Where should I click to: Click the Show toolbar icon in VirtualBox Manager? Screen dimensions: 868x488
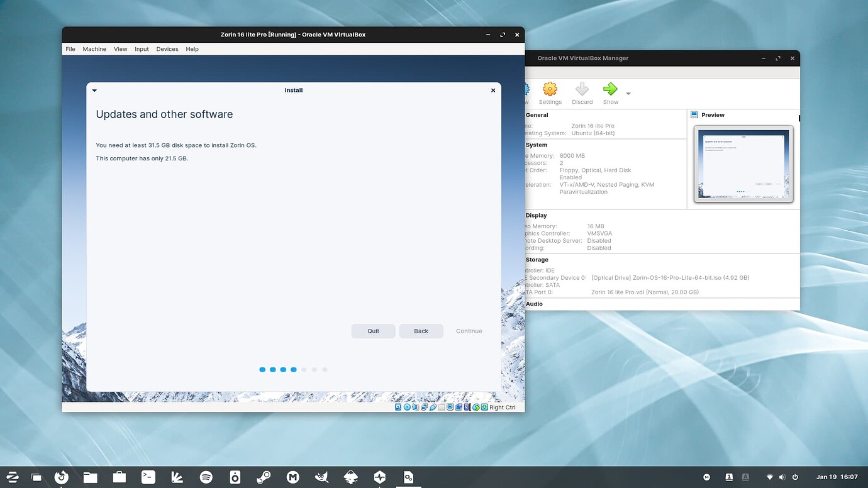click(610, 92)
